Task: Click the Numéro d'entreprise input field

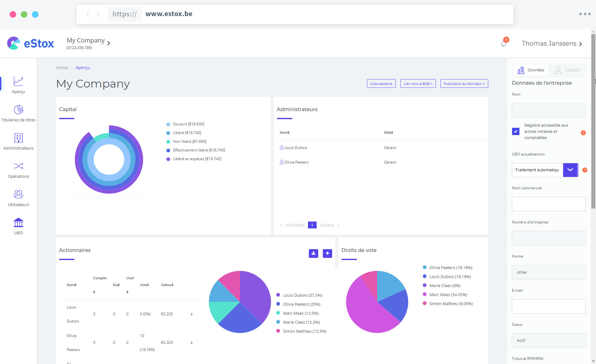Action: click(549, 238)
